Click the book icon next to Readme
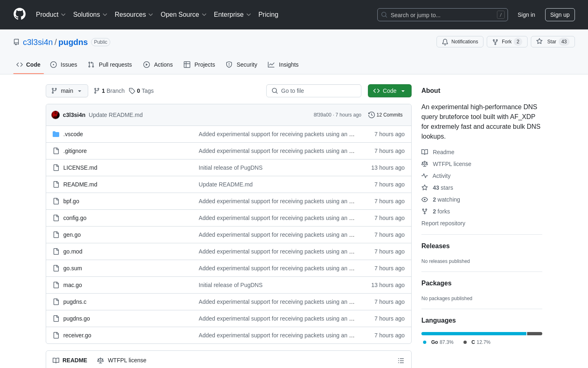The image size is (588, 368). coord(425,152)
